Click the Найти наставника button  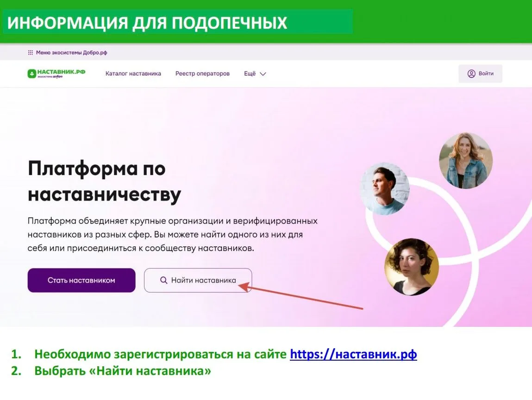pyautogui.click(x=198, y=280)
